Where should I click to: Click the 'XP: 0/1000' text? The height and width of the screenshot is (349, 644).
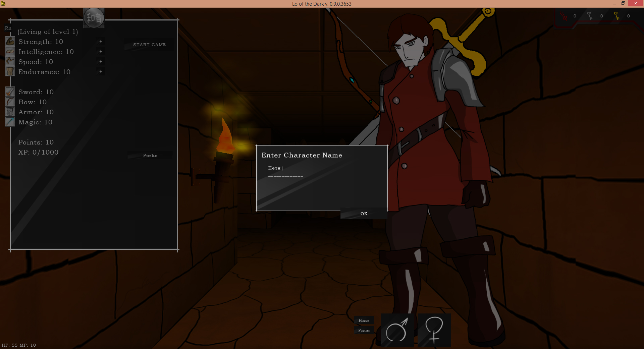pyautogui.click(x=38, y=152)
